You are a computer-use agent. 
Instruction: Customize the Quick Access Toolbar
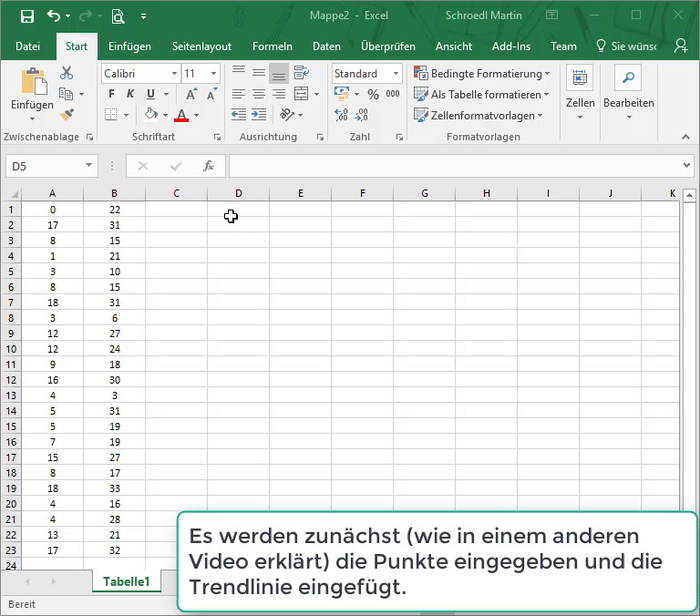(143, 16)
